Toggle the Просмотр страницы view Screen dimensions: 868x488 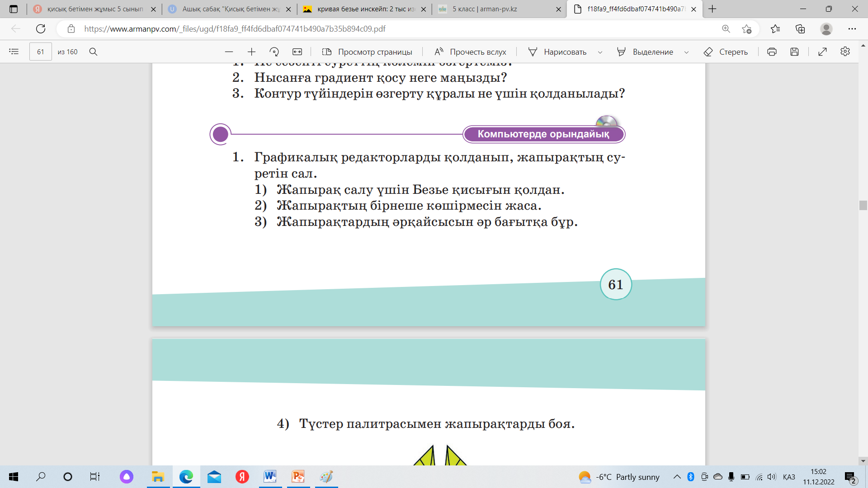367,52
